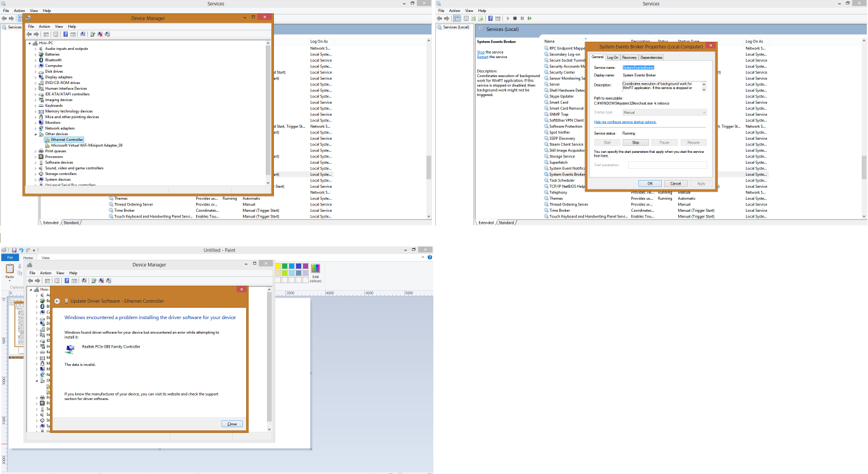Image resolution: width=868 pixels, height=474 pixels.
Task: Expand Audio inputs and outputs category
Action: (36, 49)
